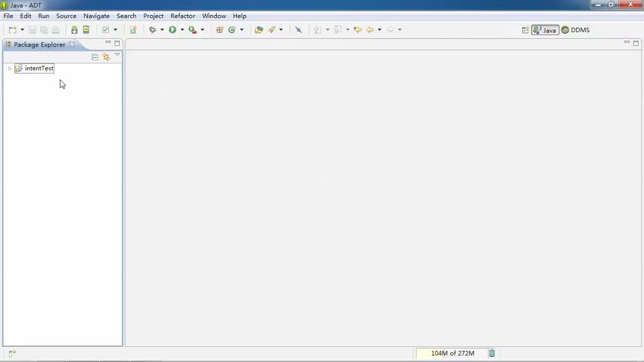644x362 pixels.
Task: Click the Previous Annotation icon
Action: click(x=338, y=30)
